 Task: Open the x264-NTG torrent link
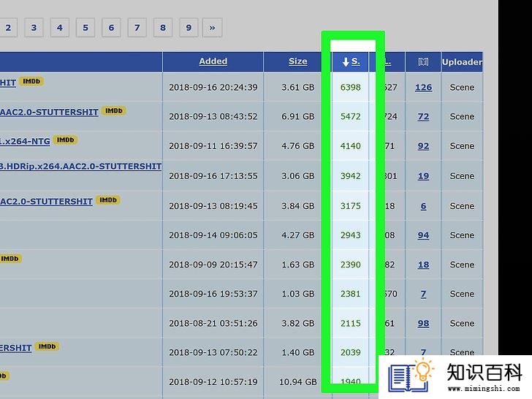pos(25,141)
